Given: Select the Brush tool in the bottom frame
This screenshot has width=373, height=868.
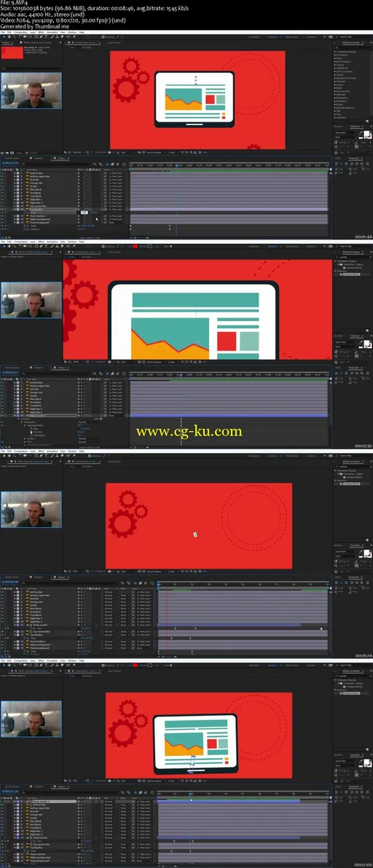Looking at the screenshot, I should [x=52, y=666].
